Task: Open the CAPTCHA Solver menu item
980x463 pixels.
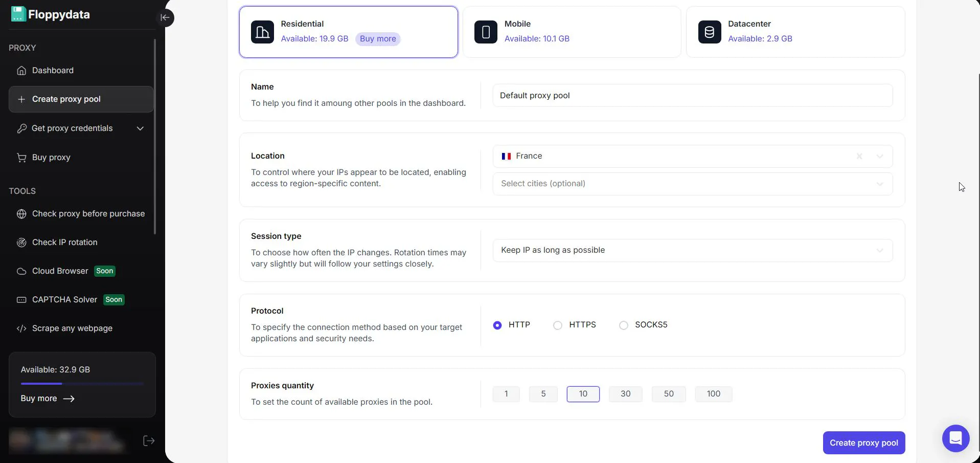Action: point(81,300)
